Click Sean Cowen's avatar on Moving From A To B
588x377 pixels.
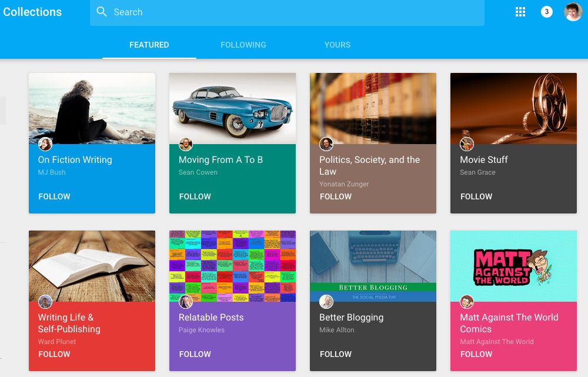[x=186, y=144]
